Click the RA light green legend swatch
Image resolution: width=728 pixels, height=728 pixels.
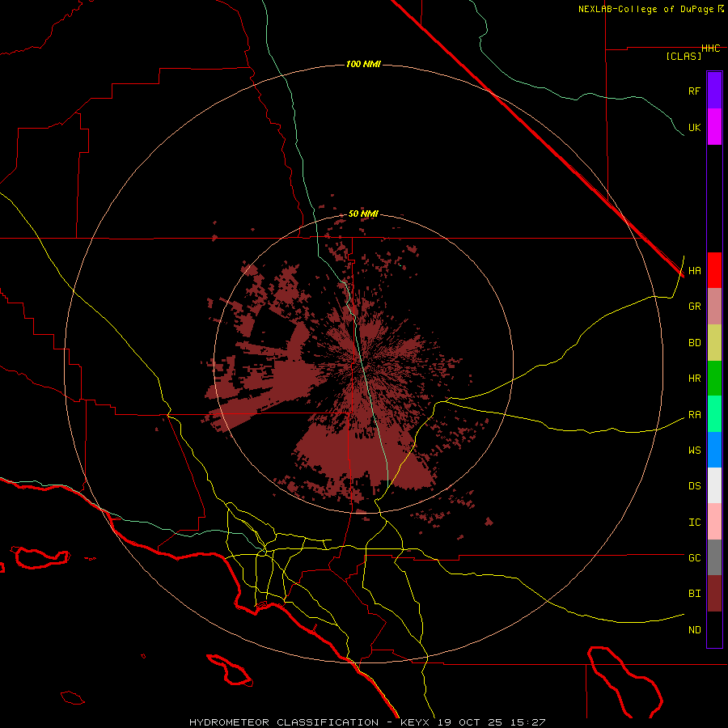point(714,414)
